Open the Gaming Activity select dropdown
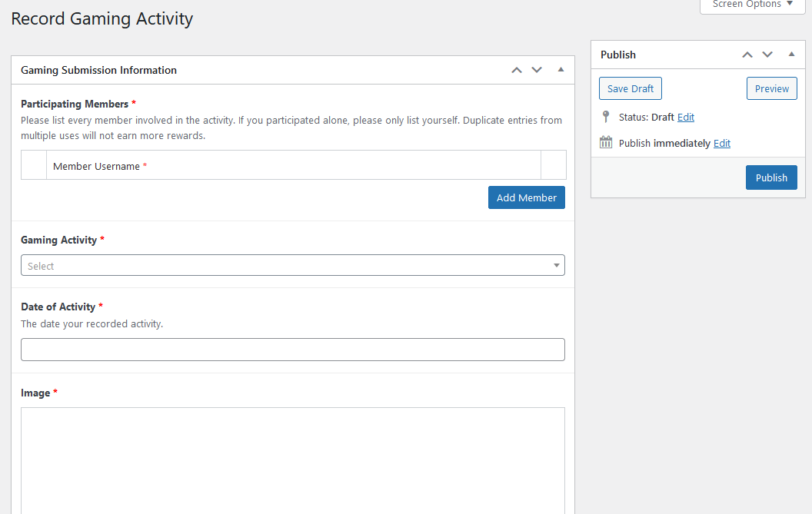 click(x=292, y=266)
